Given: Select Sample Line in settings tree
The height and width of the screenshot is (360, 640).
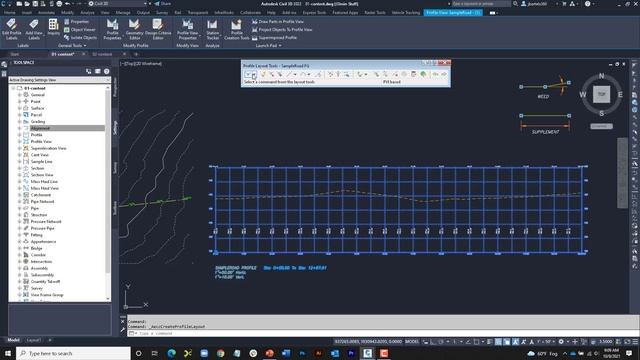Looking at the screenshot, I should (x=41, y=162).
